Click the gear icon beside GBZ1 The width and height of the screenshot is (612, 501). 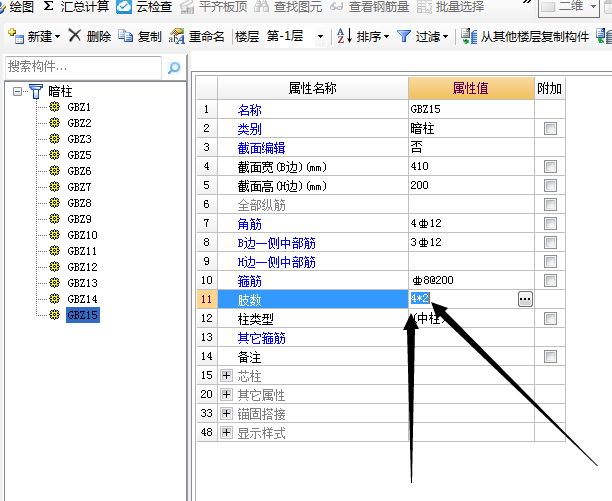point(55,107)
